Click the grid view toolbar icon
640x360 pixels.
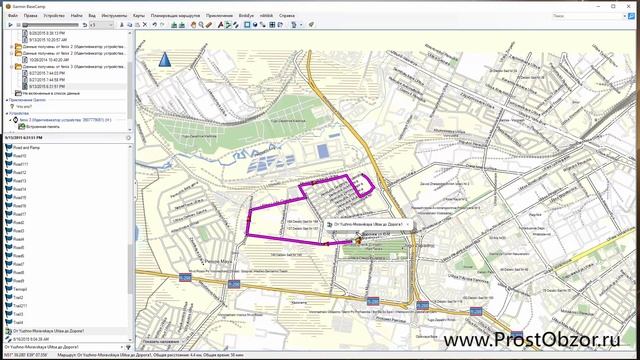[x=272, y=25]
